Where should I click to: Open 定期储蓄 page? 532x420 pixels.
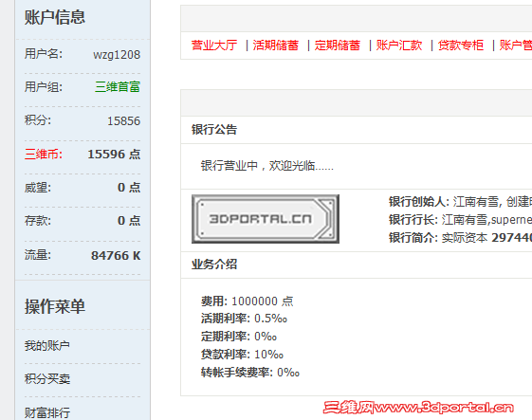[x=338, y=46]
